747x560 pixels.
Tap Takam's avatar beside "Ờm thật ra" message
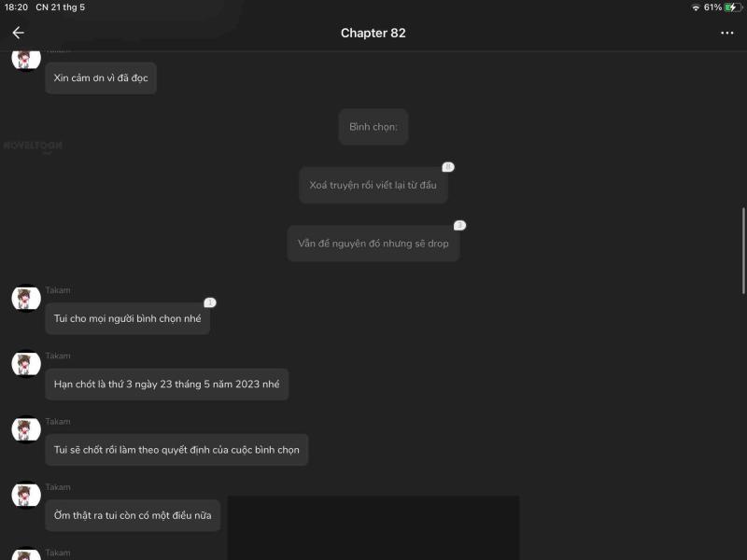[x=26, y=496]
